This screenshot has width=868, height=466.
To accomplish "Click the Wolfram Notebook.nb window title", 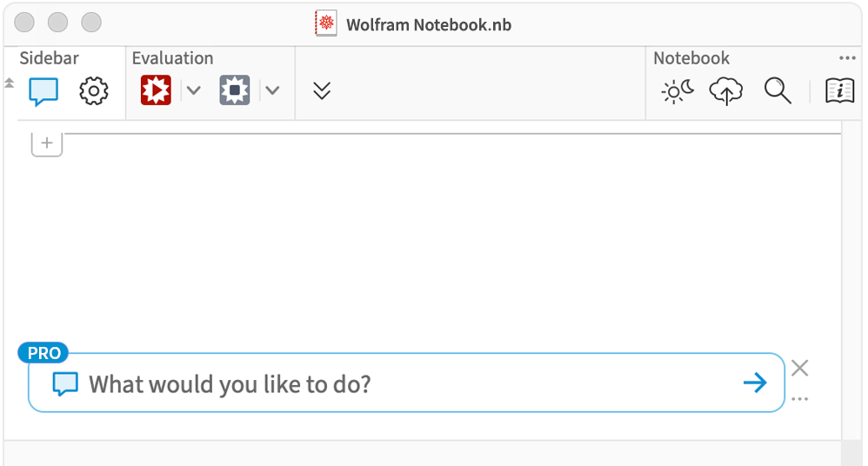I will 429,25.
